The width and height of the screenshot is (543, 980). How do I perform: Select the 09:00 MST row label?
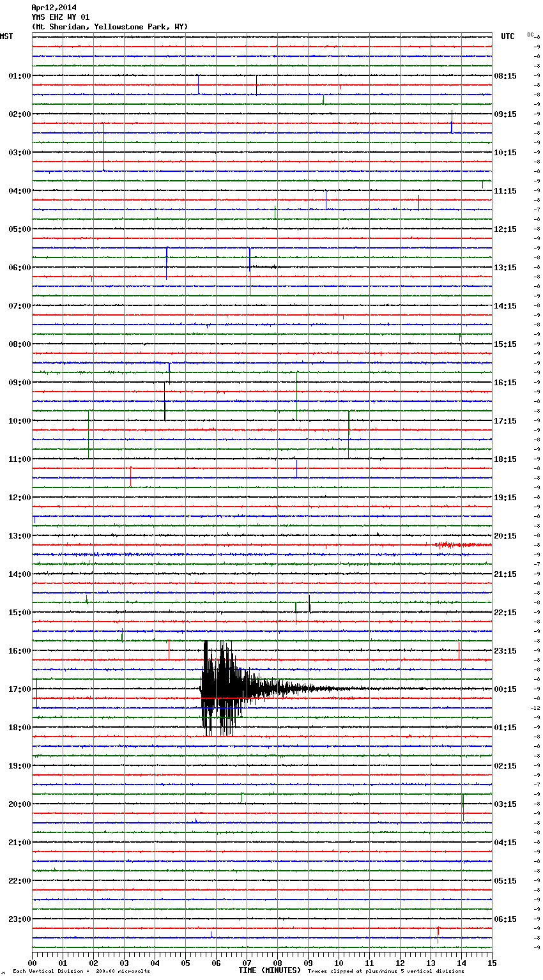point(20,383)
